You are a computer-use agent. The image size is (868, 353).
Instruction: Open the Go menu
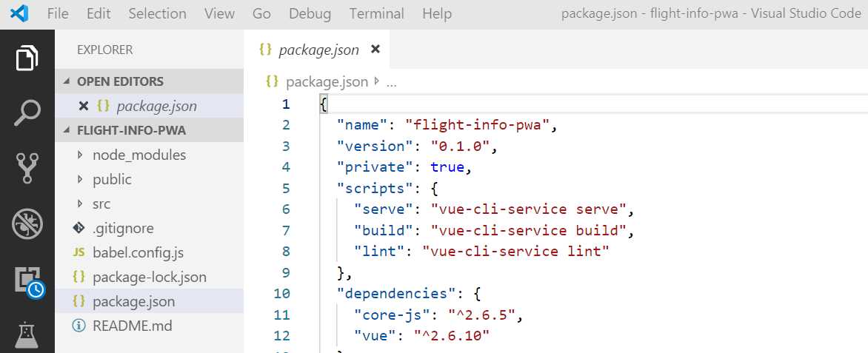click(x=261, y=13)
